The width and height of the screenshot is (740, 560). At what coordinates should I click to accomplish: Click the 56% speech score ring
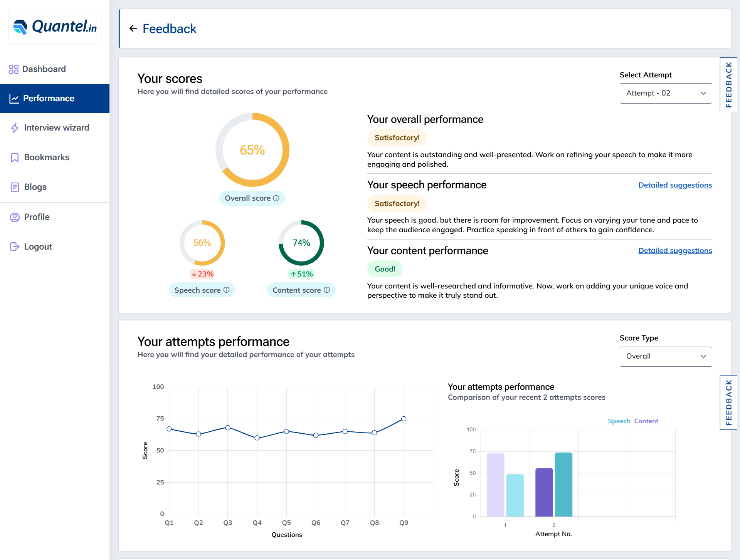click(x=202, y=243)
